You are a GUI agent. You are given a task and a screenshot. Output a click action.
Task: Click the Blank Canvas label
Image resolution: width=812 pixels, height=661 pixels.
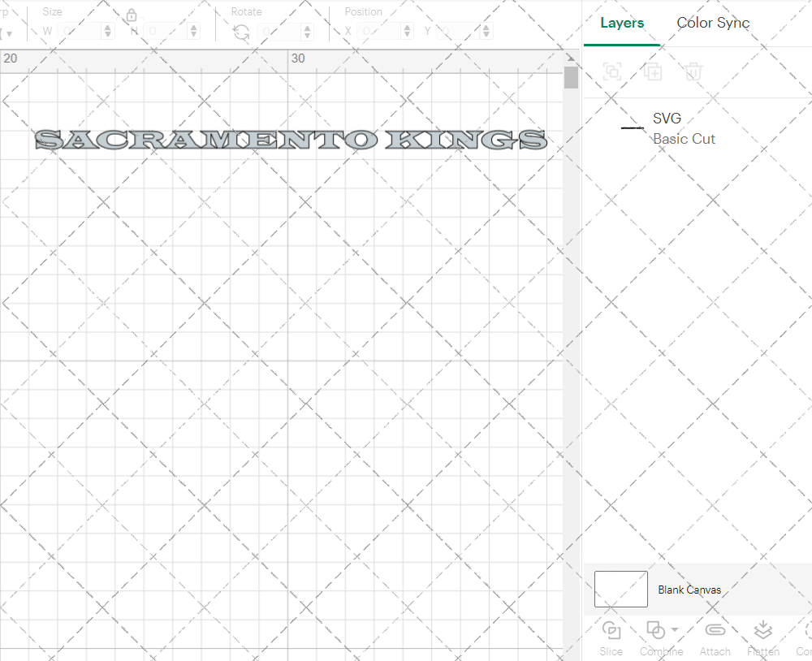[x=689, y=590]
